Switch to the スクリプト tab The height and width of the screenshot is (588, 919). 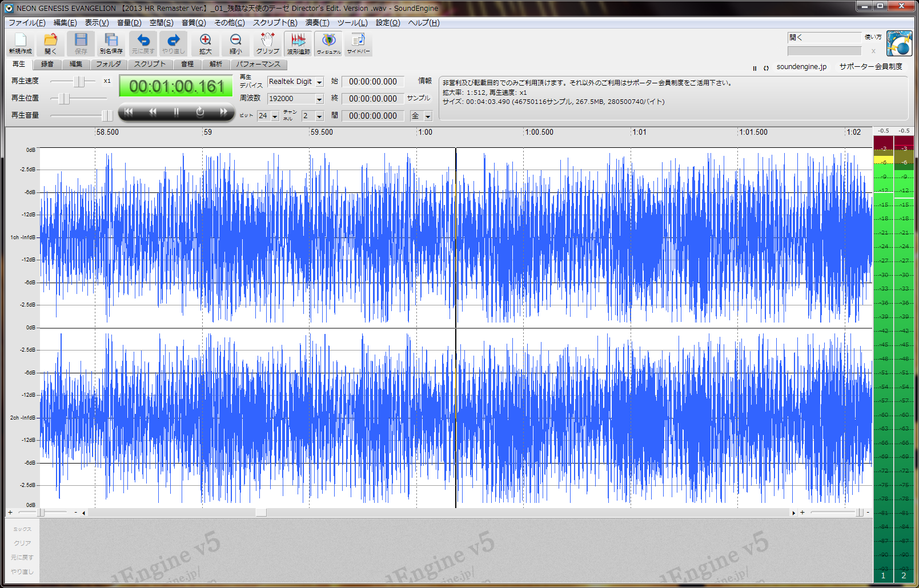(150, 64)
